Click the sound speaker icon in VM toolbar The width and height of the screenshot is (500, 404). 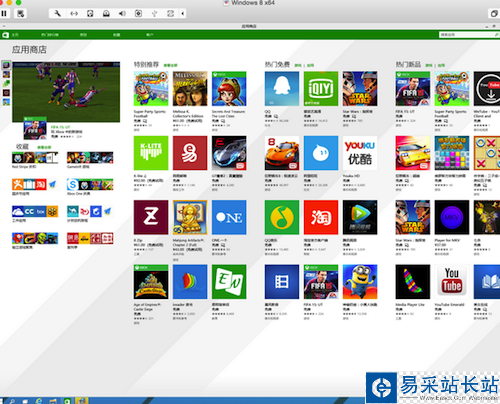pos(122,13)
